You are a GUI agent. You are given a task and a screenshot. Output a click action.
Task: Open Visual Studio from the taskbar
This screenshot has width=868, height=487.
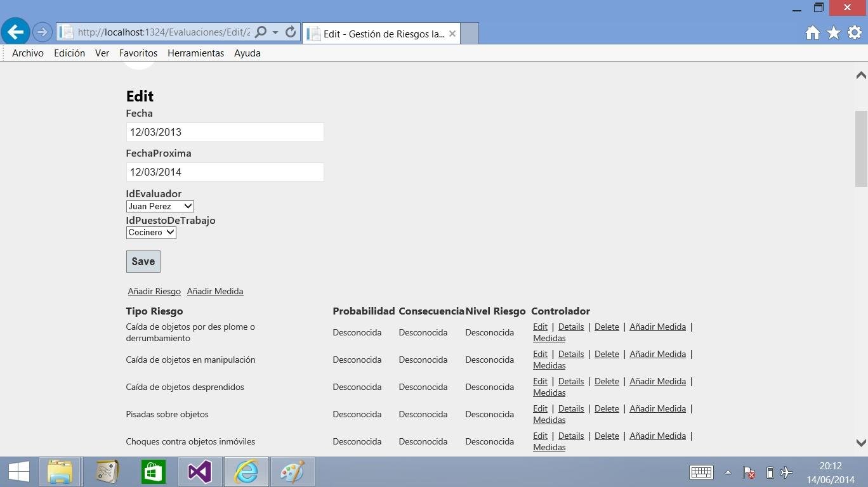(200, 472)
